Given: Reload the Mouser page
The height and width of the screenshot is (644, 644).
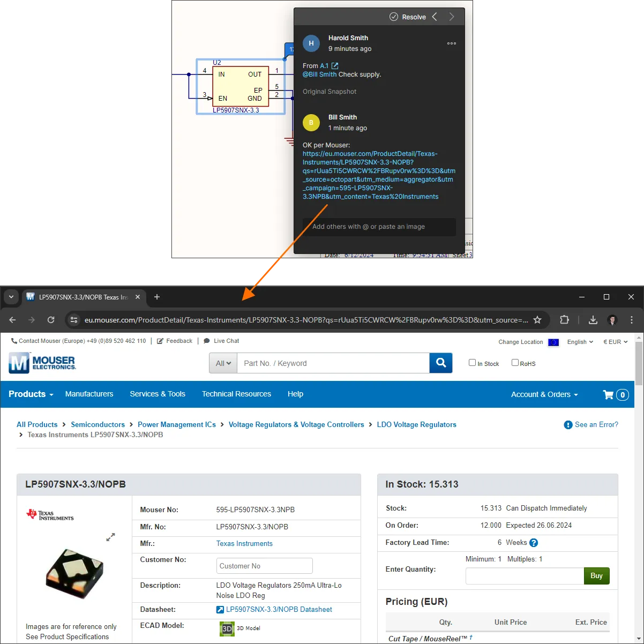Looking at the screenshot, I should pos(51,320).
